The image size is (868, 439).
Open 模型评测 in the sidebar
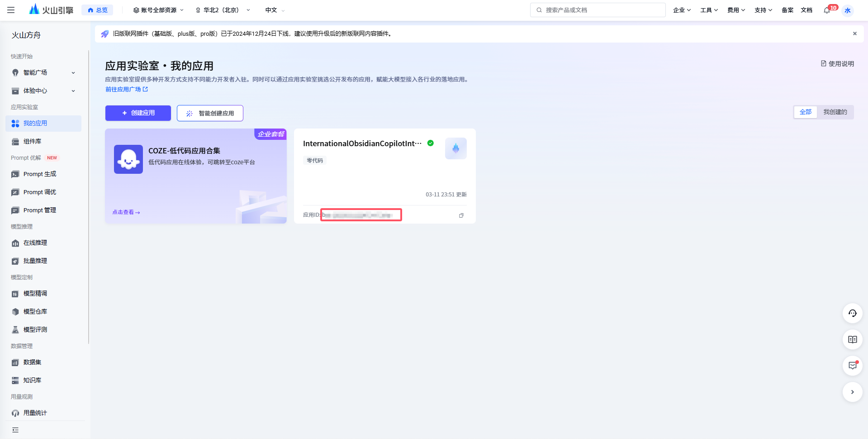(x=44, y=329)
